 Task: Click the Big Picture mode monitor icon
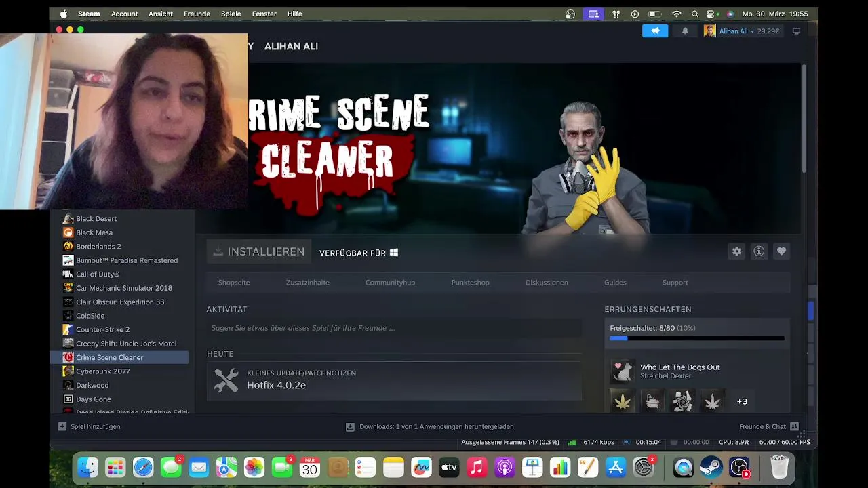pyautogui.click(x=796, y=30)
